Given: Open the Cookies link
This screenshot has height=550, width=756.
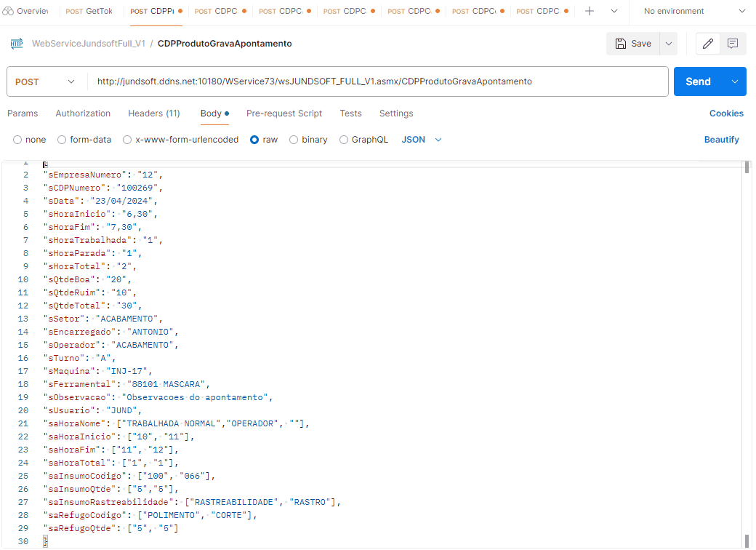Looking at the screenshot, I should coord(726,113).
